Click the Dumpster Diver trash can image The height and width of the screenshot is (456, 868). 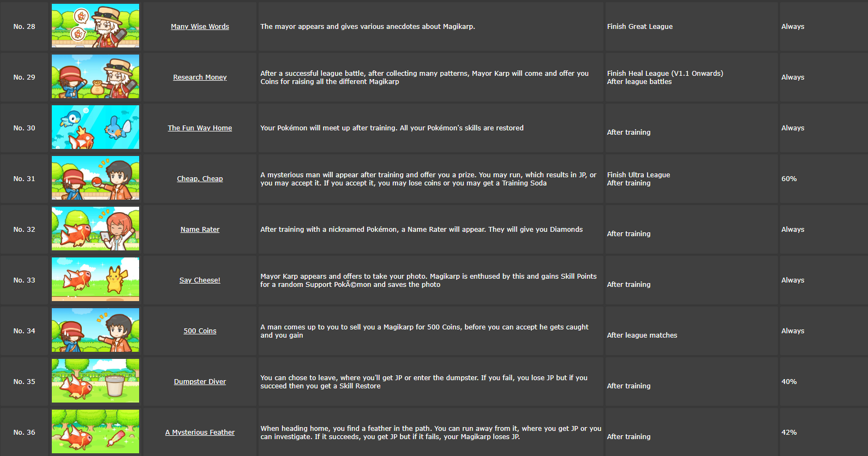[95, 381]
